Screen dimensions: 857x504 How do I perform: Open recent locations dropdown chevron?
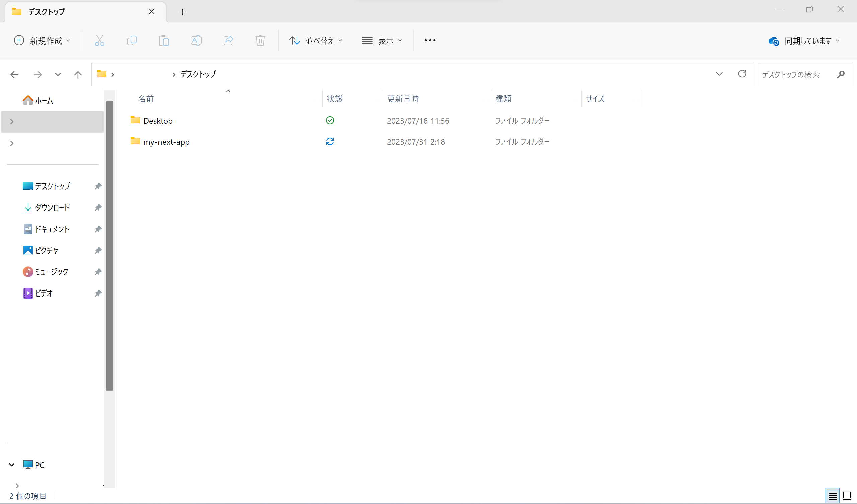coord(58,74)
